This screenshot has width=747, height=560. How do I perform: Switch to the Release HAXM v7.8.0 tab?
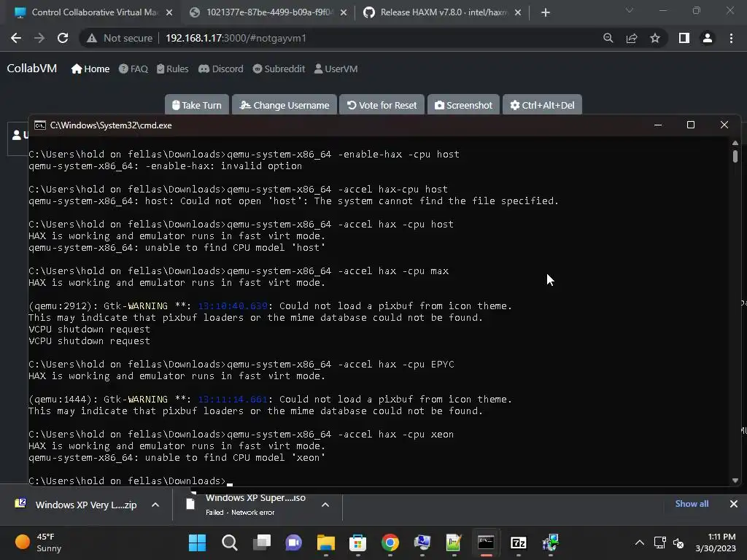(x=442, y=12)
